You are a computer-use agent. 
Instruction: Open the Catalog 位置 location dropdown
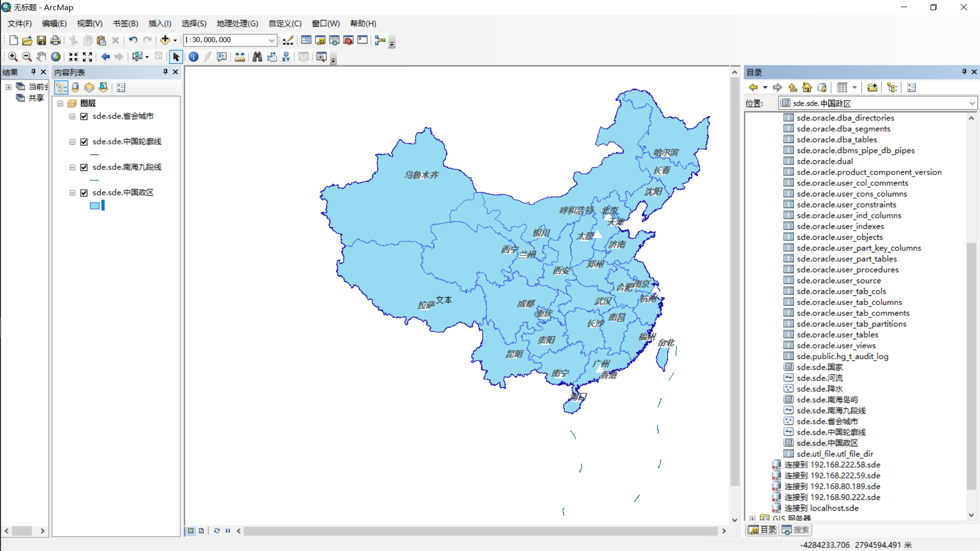(972, 104)
